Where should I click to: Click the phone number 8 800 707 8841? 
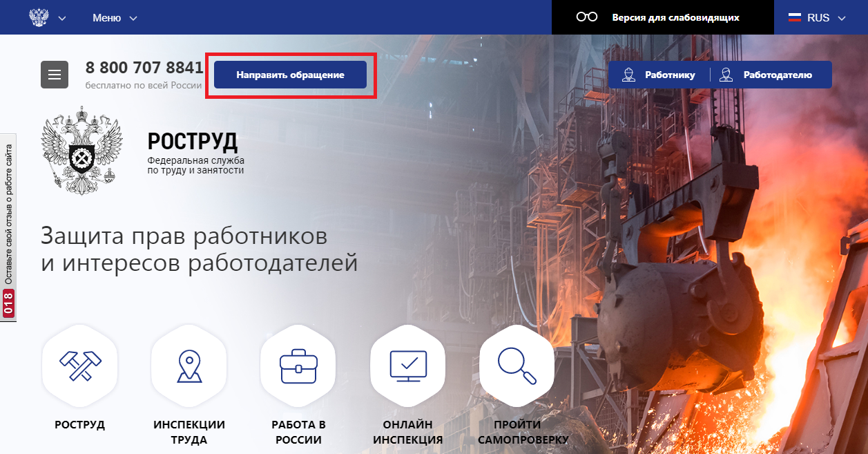tap(144, 68)
